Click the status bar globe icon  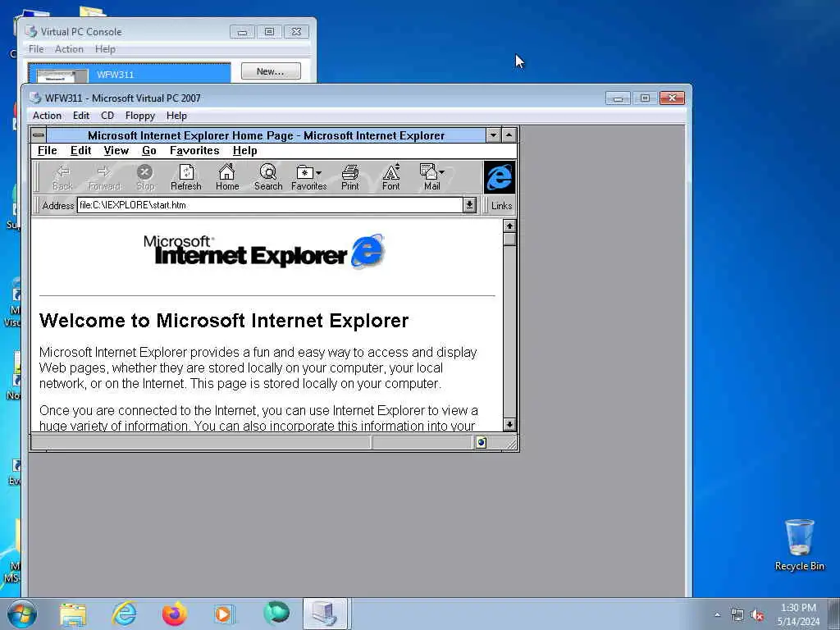[481, 442]
